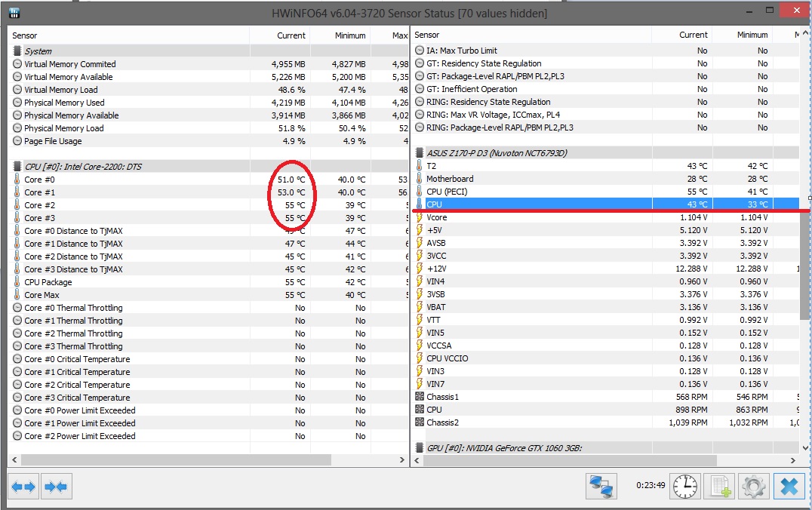This screenshot has height=510, width=812.
Task: Select the Physical Memory Load row
Action: pos(209,128)
